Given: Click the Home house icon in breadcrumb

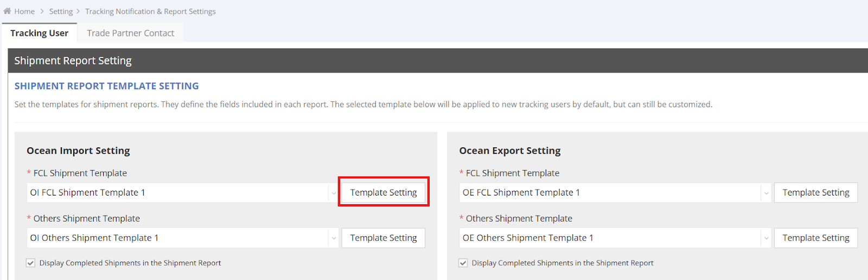Looking at the screenshot, I should tap(7, 11).
